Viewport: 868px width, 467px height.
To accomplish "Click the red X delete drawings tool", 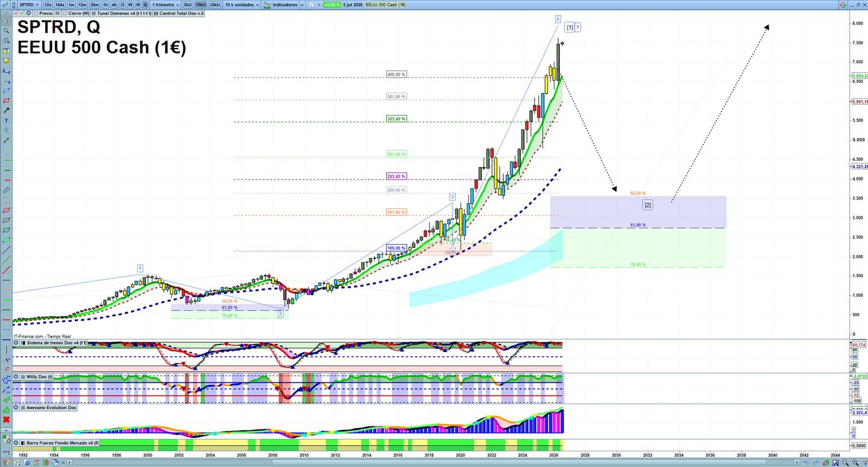I will click(x=7, y=420).
